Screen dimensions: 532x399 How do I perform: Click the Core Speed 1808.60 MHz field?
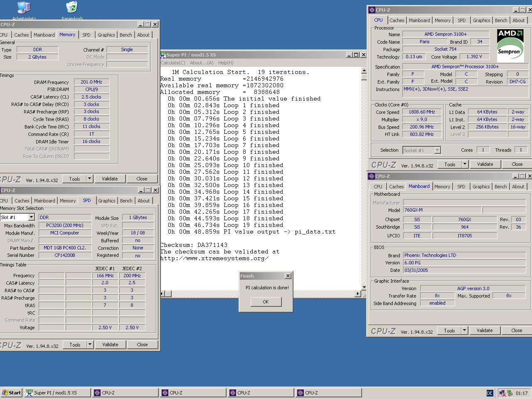click(423, 112)
